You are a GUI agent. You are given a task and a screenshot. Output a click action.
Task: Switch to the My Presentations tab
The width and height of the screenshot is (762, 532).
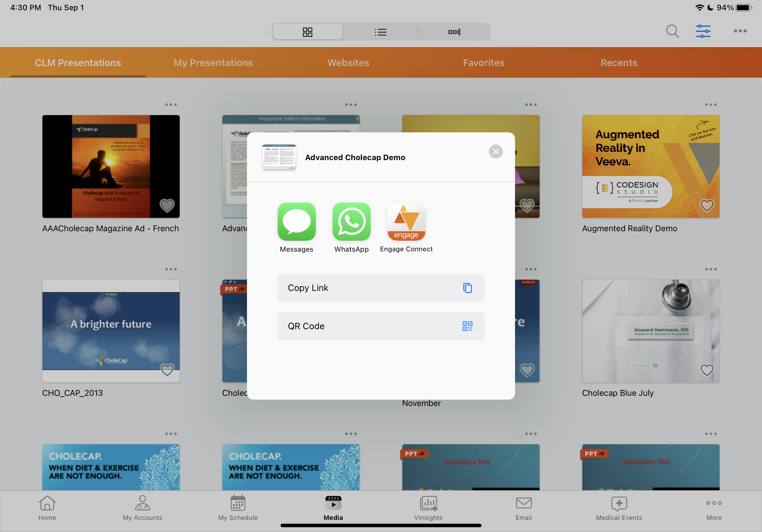213,63
